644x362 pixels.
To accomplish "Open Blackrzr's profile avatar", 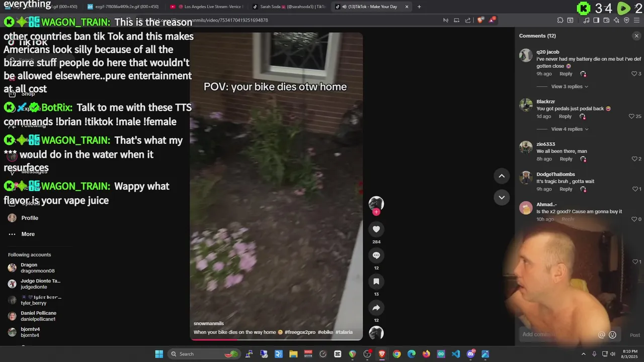I will (x=526, y=105).
